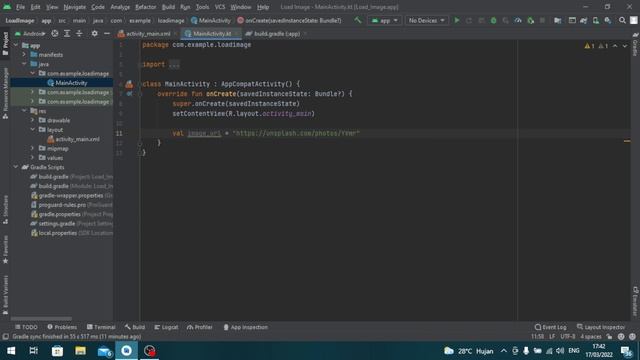Screen dimensions: 640x360
Task: Click Attach Debugger to Android Process icon
Action: click(x=530, y=20)
